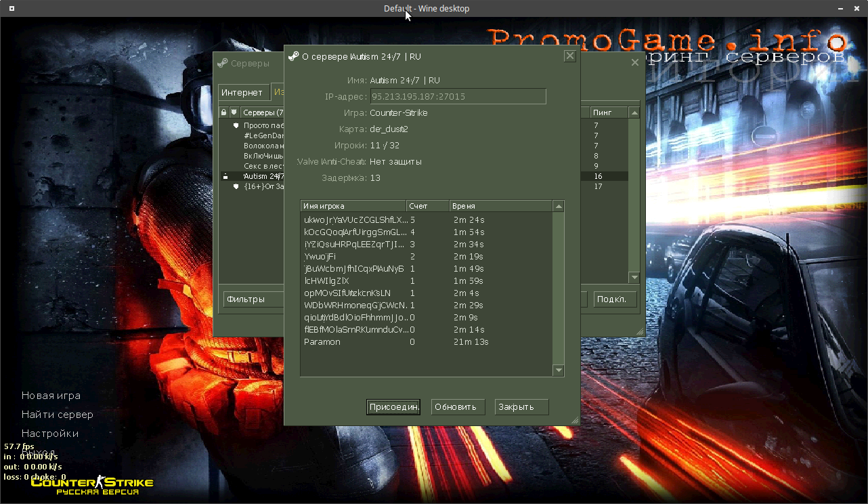Image resolution: width=868 pixels, height=504 pixels.
Task: Click the Подкл. button in Серверы window
Action: point(615,299)
